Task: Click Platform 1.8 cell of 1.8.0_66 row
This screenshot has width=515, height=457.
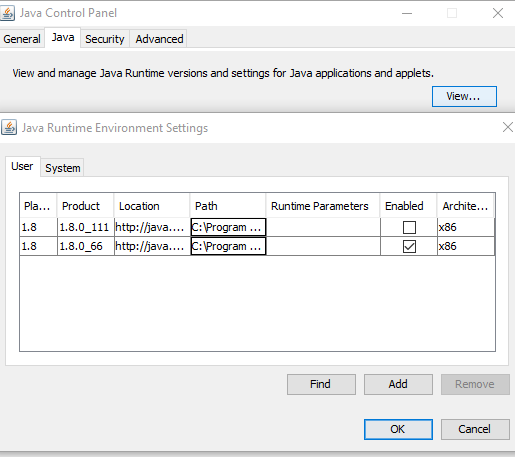Action: [38, 246]
